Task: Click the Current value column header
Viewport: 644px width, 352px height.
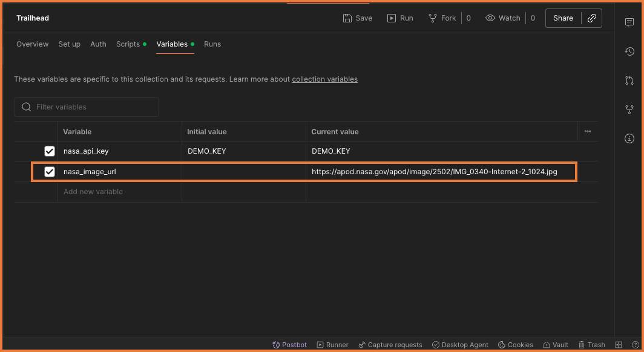Action: tap(335, 132)
